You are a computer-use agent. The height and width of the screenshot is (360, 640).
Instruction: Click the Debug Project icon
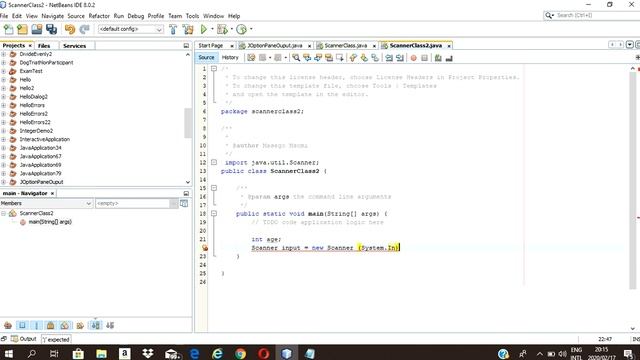(x=222, y=29)
